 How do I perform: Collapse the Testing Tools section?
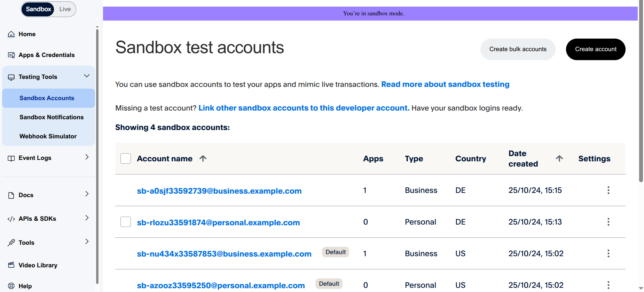click(87, 76)
